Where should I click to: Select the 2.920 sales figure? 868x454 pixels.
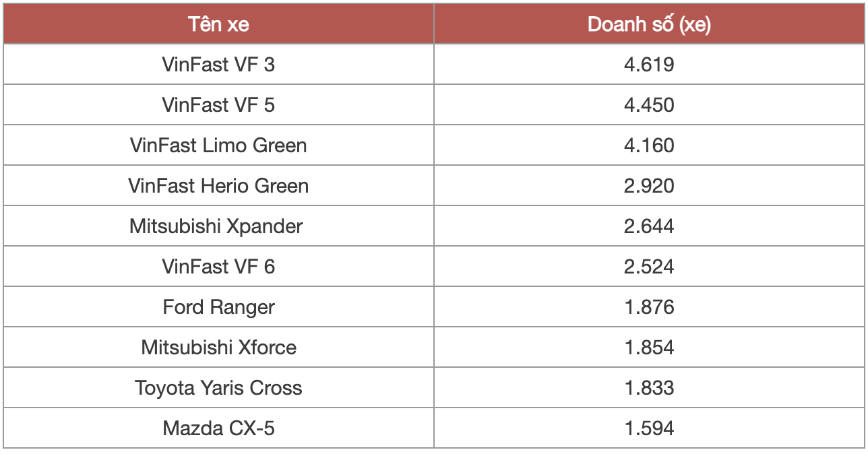click(x=649, y=186)
